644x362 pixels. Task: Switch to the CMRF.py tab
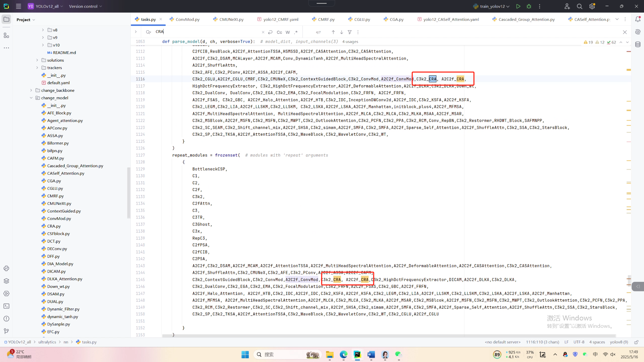[326, 19]
